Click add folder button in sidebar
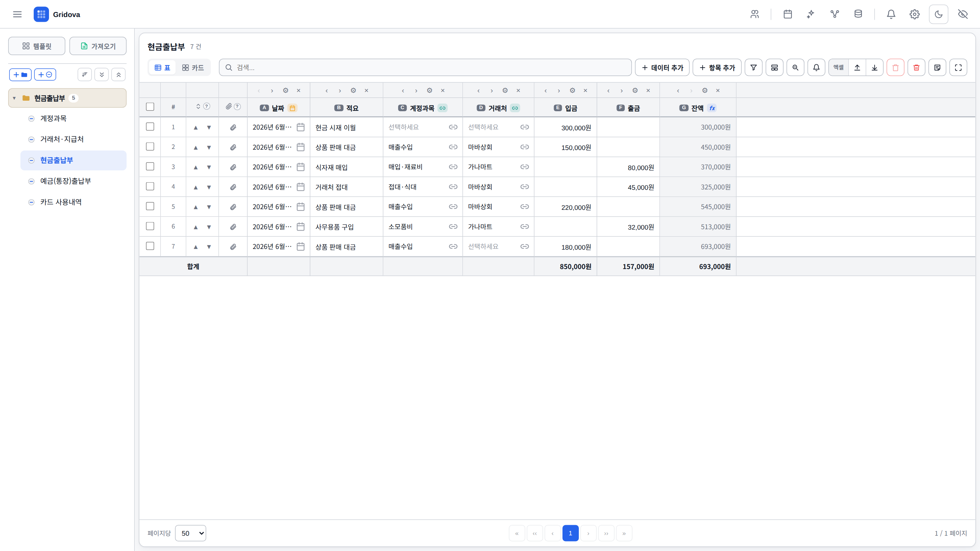The height and width of the screenshot is (551, 980). [20, 74]
